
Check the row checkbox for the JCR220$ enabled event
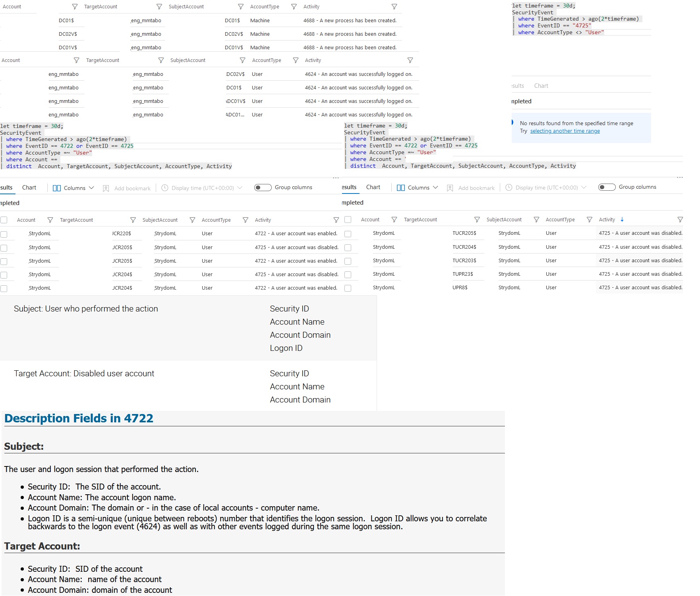click(x=4, y=234)
